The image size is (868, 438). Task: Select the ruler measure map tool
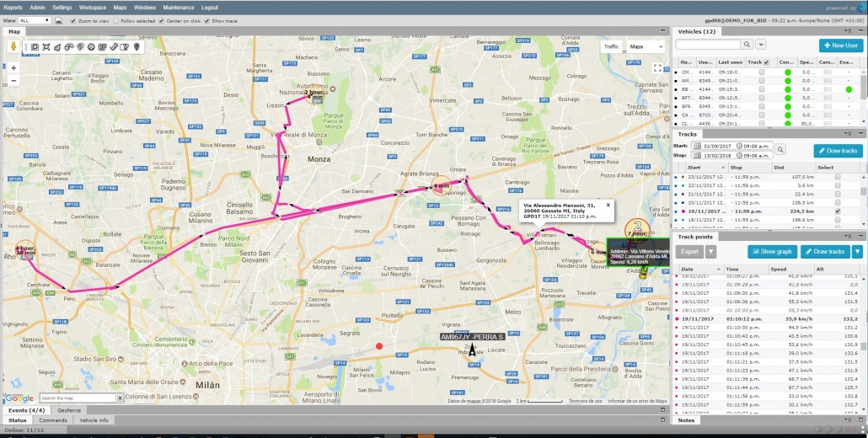pyautogui.click(x=114, y=47)
